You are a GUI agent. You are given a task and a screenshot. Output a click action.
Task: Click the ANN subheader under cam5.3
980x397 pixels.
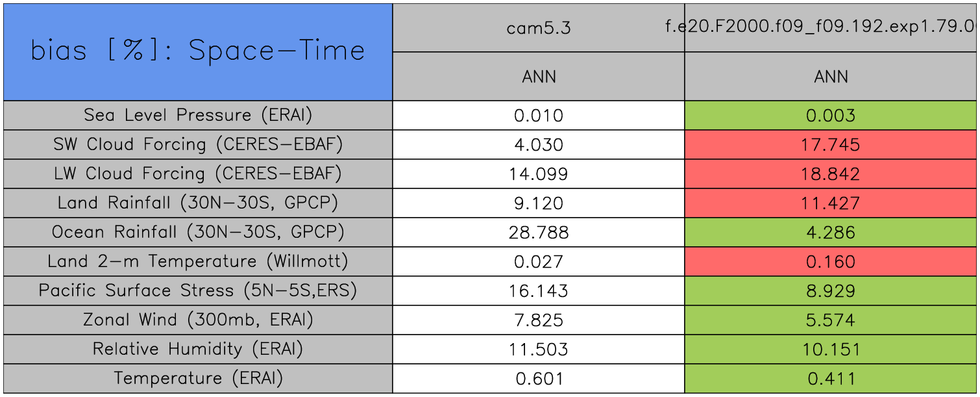(539, 77)
